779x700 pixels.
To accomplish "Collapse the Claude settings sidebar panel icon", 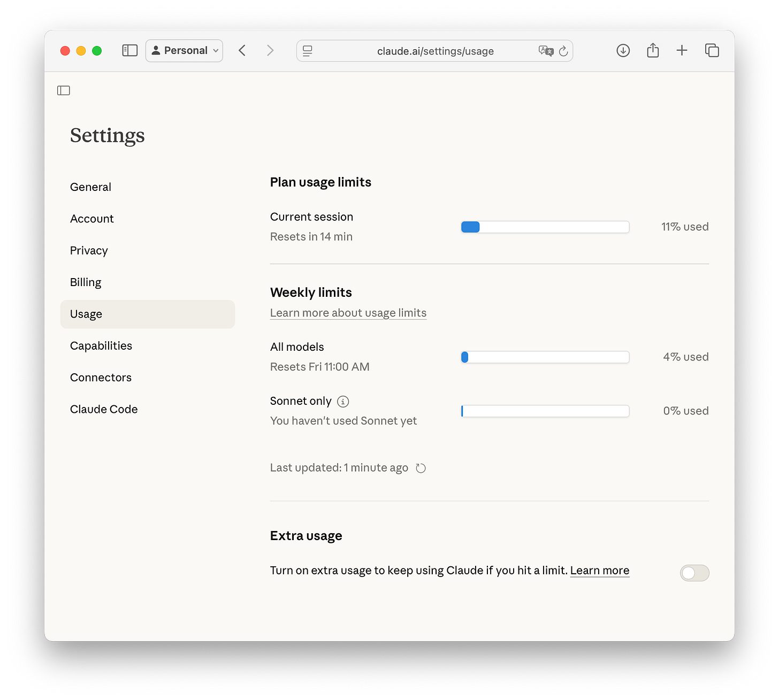I will tap(64, 90).
